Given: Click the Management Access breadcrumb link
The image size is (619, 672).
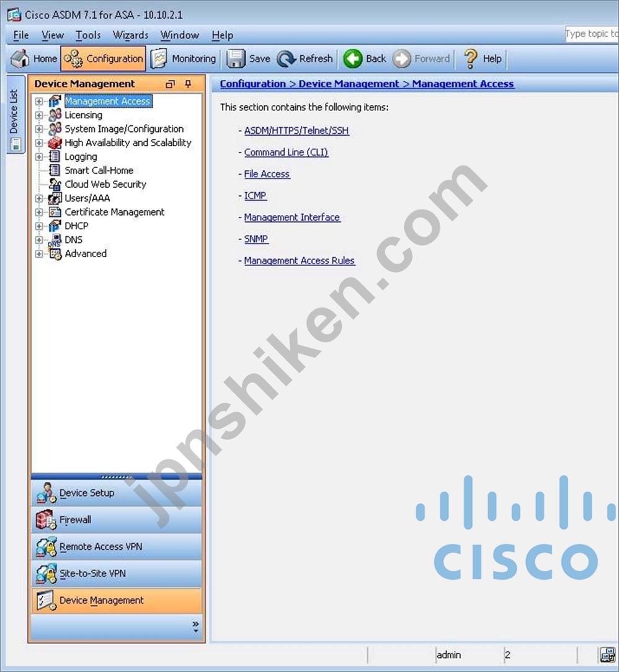Looking at the screenshot, I should click(x=463, y=84).
